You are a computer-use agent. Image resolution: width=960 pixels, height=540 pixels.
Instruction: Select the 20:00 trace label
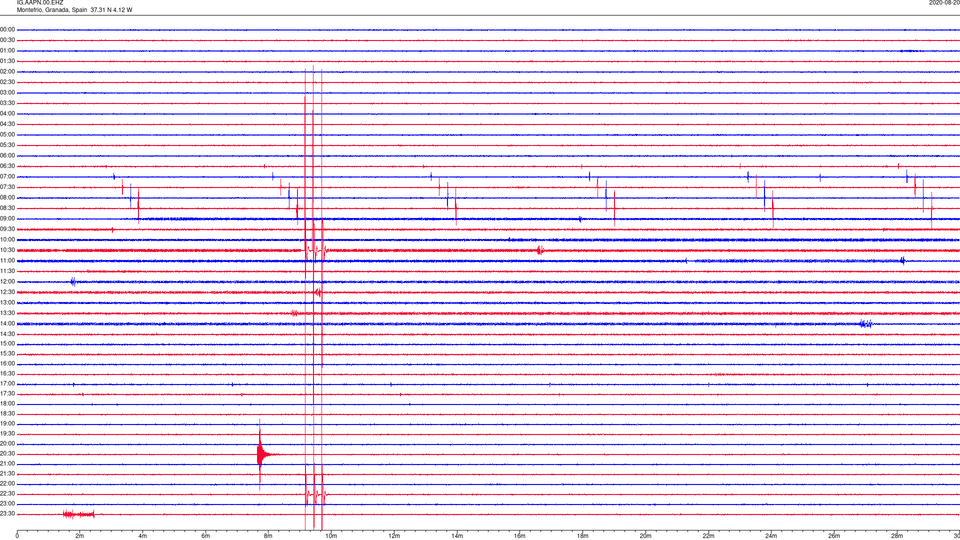[x=7, y=444]
